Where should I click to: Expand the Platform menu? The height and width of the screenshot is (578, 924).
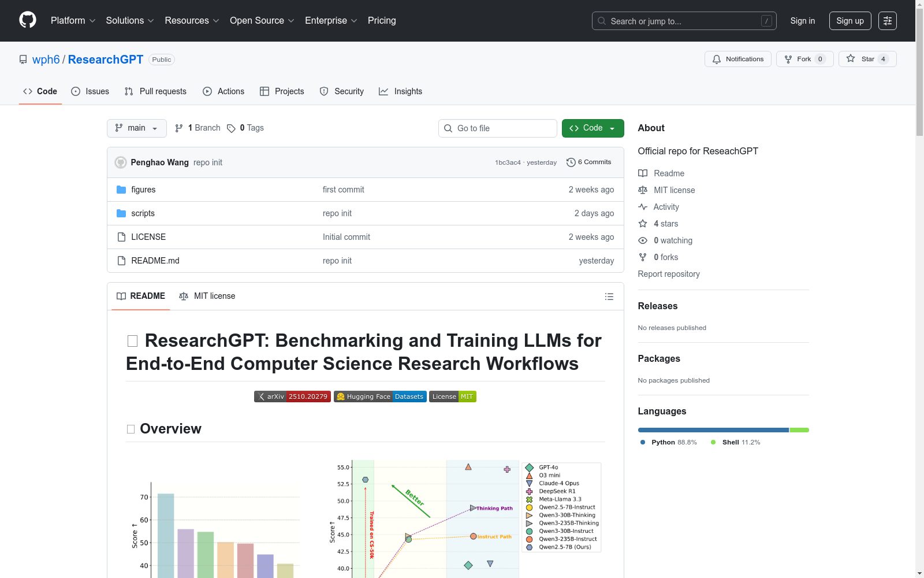click(73, 21)
